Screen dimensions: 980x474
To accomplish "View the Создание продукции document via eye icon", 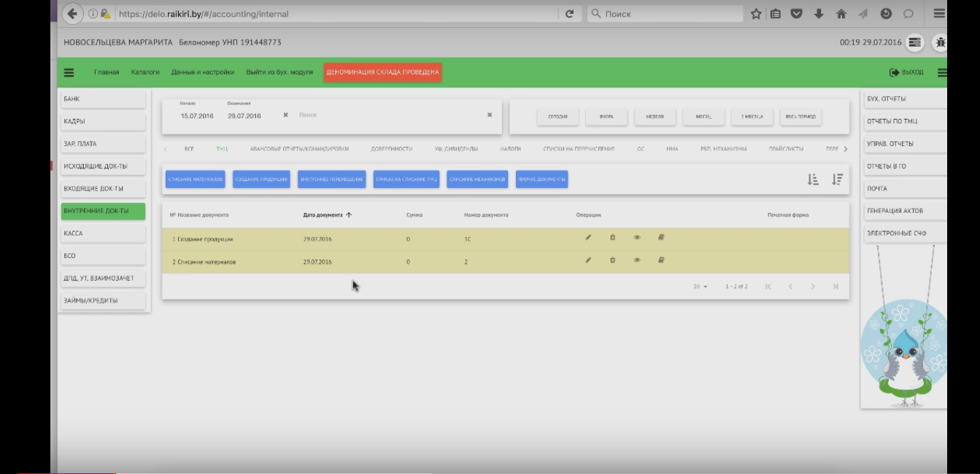I will (x=637, y=238).
